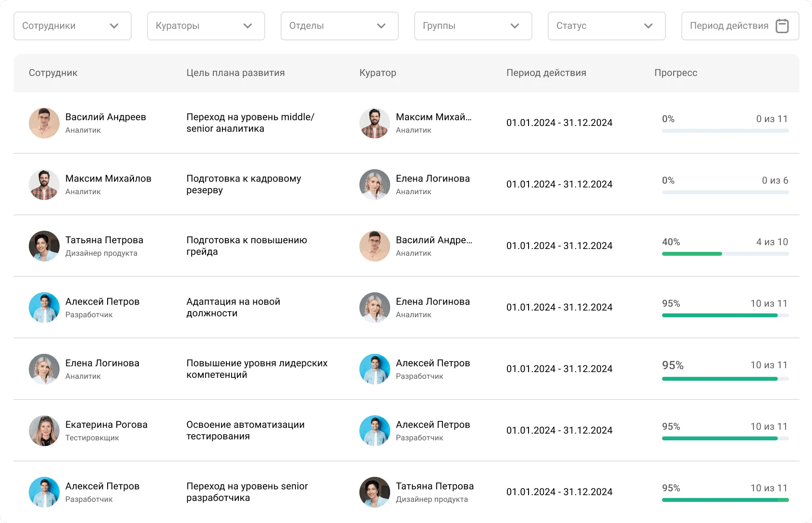This screenshot has width=812, height=523.
Task: Click curator Елена Логинова's avatar
Action: click(x=374, y=185)
